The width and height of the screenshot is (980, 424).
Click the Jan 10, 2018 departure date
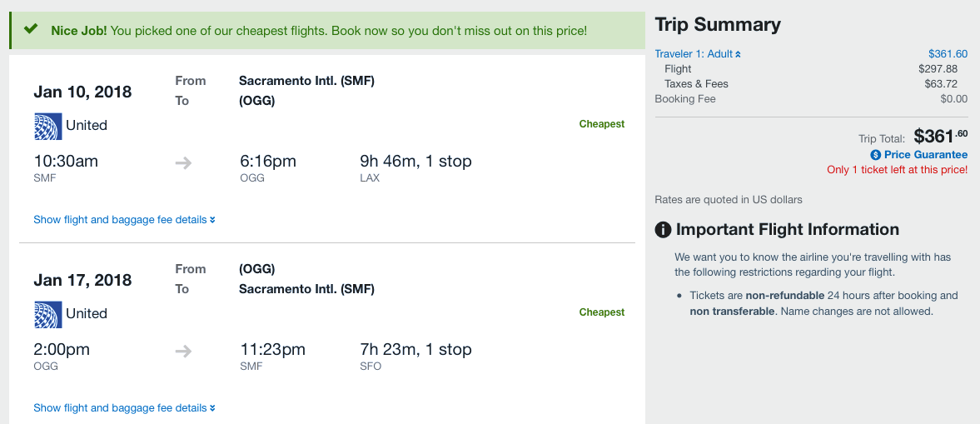(82, 92)
